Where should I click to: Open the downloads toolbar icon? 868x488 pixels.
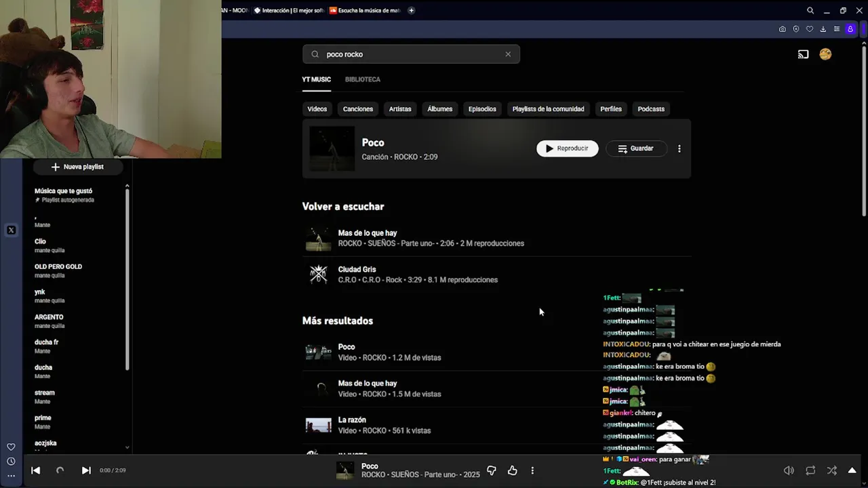[x=823, y=29]
